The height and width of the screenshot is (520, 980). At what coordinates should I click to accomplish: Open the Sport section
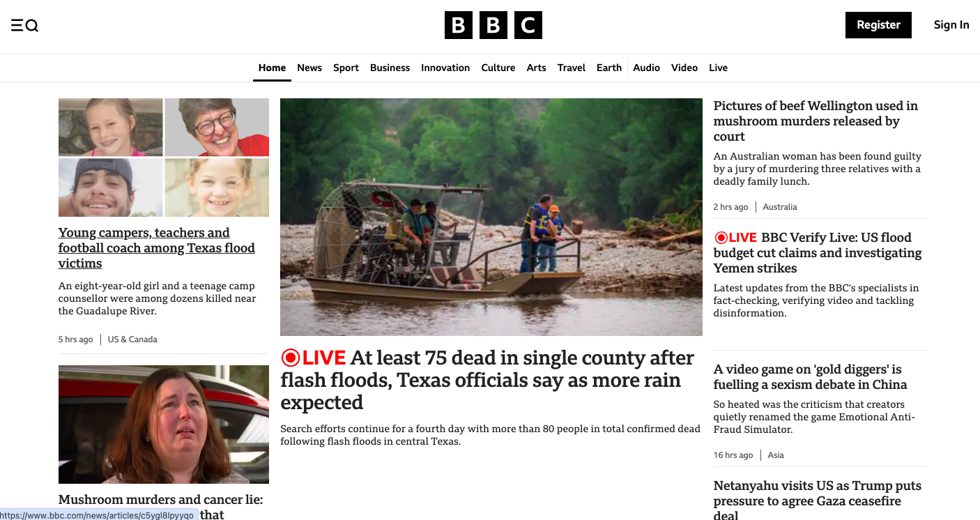click(x=346, y=68)
